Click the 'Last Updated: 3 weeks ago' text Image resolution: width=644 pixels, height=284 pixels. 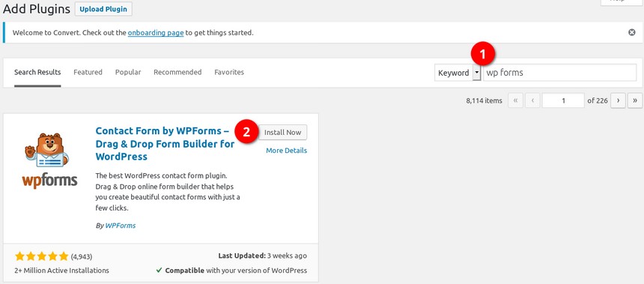262,256
